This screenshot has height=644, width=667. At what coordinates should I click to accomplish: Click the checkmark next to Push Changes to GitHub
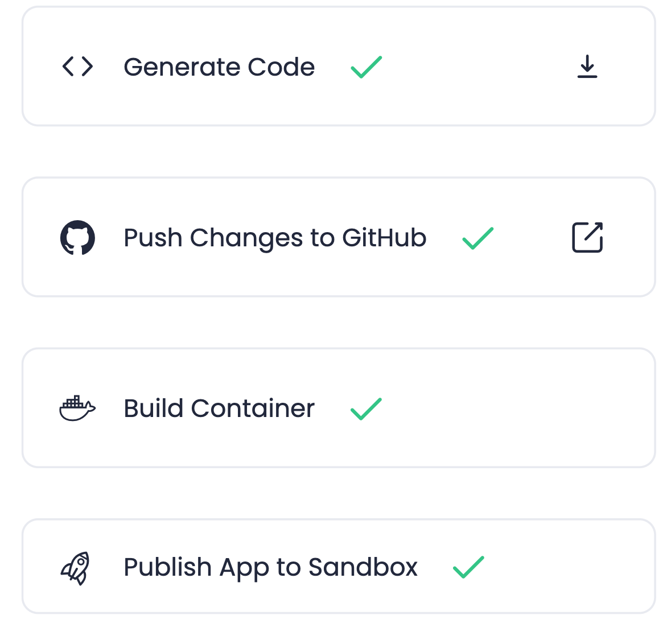click(477, 238)
